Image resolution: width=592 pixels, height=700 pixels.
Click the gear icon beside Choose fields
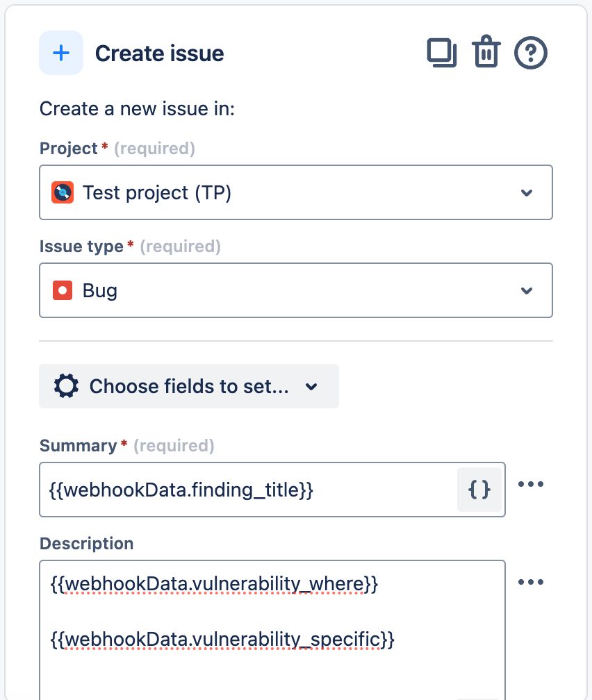[x=66, y=386]
